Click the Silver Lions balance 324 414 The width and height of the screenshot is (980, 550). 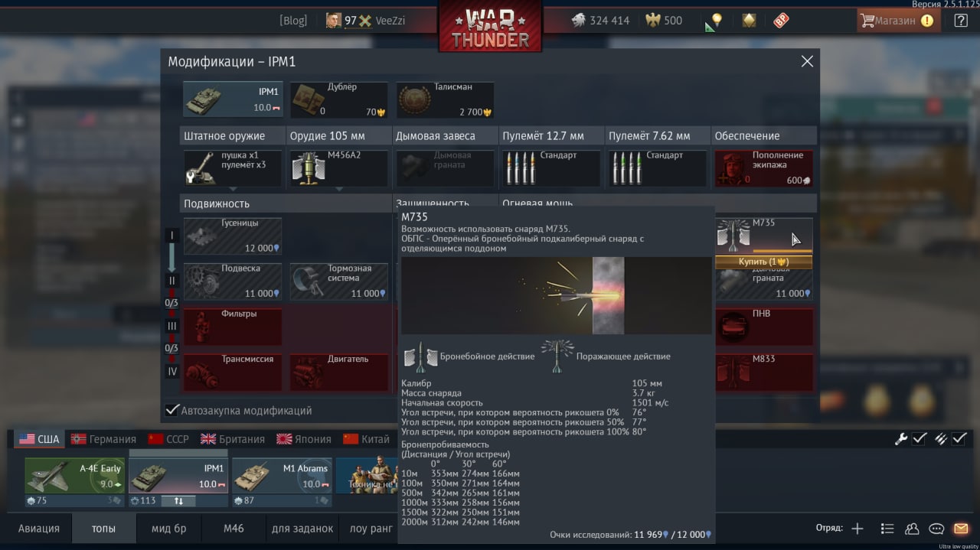click(x=600, y=21)
